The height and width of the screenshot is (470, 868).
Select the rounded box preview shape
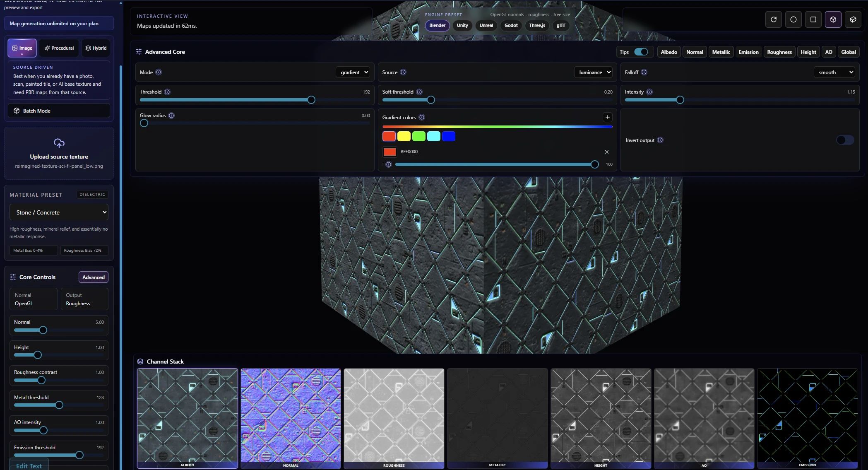(853, 19)
